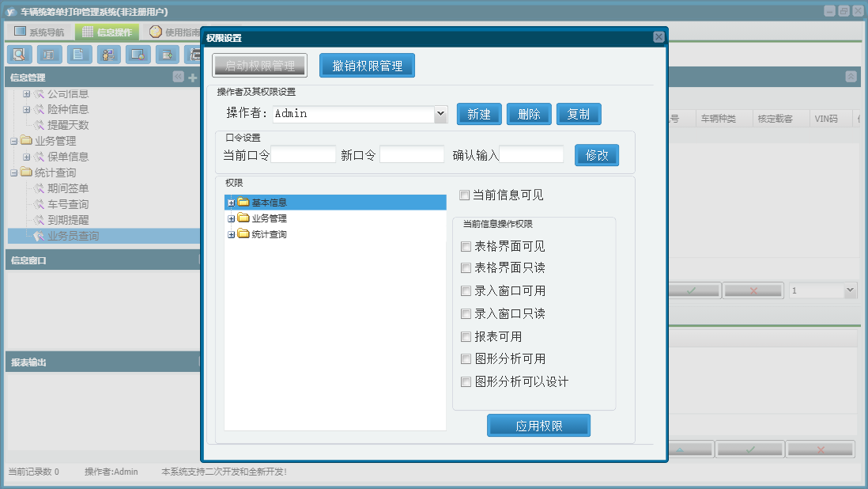Open the 使用指南 tab
The width and height of the screenshot is (868, 489).
pyautogui.click(x=174, y=32)
